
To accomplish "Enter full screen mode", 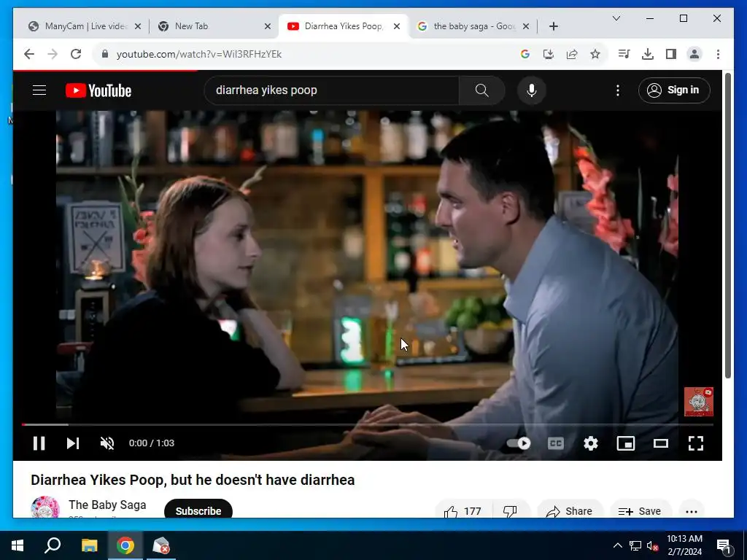I will pos(696,443).
